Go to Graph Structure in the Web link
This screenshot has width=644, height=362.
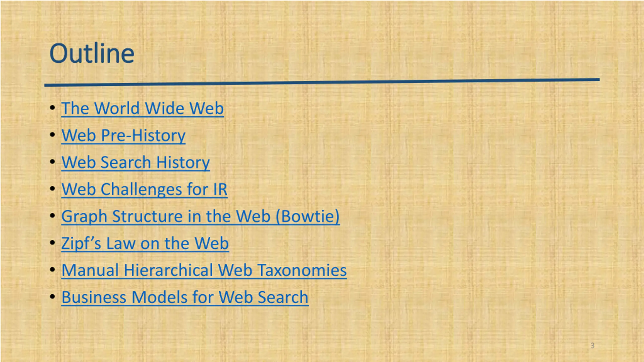(x=166, y=216)
